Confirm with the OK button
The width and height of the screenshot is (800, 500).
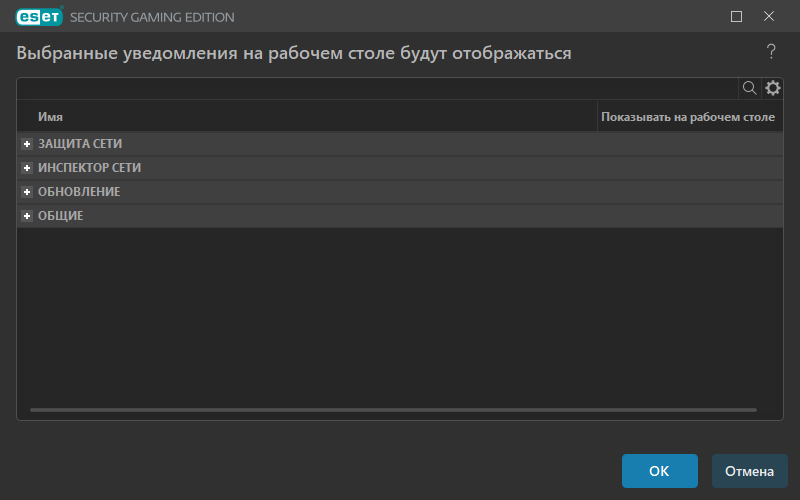click(x=660, y=471)
